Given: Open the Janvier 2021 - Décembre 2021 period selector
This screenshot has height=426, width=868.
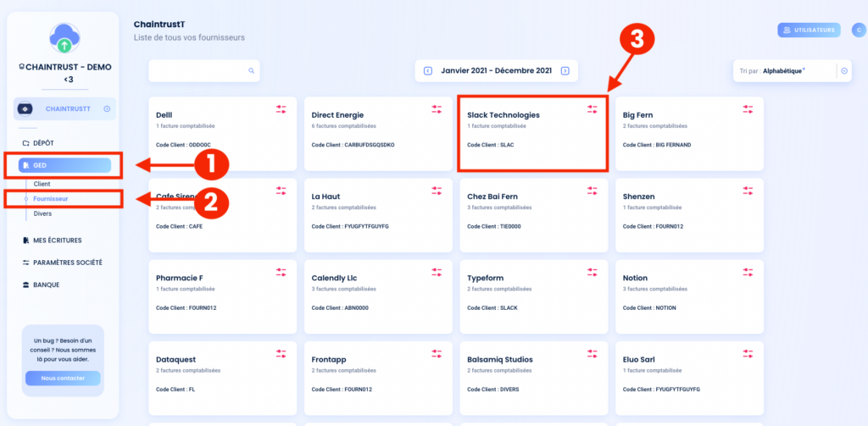Looking at the screenshot, I should pyautogui.click(x=497, y=71).
